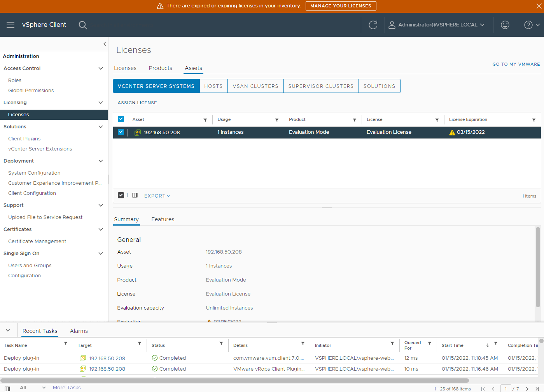
Task: Open the Administrator@VSPHERE.LOCAL user dropdown
Action: [437, 25]
